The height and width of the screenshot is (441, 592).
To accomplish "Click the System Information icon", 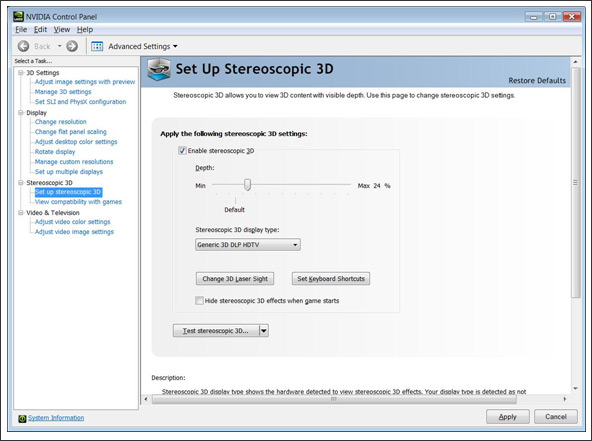I will tap(22, 418).
